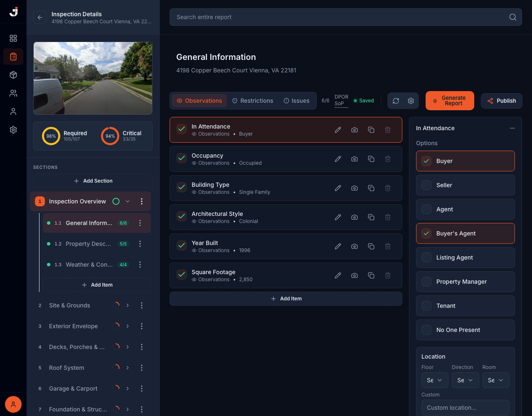Add photo to Square Footage item
The width and height of the screenshot is (532, 416).
point(355,275)
